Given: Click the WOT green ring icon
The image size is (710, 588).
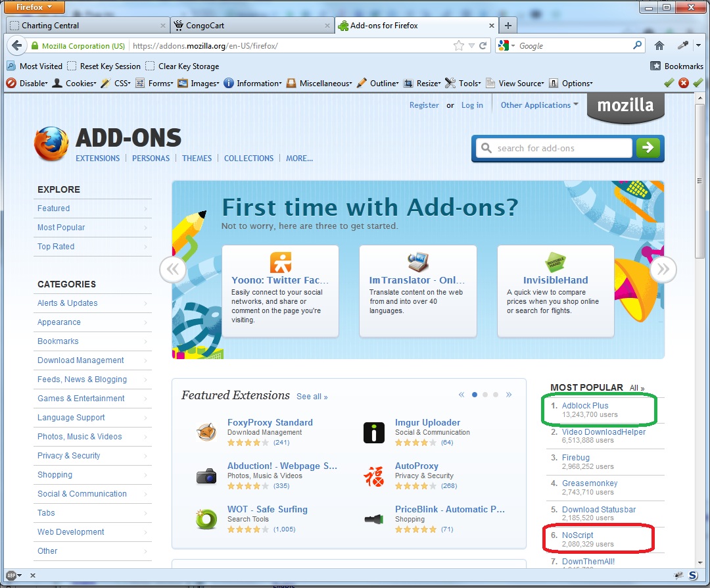Looking at the screenshot, I should click(x=206, y=519).
